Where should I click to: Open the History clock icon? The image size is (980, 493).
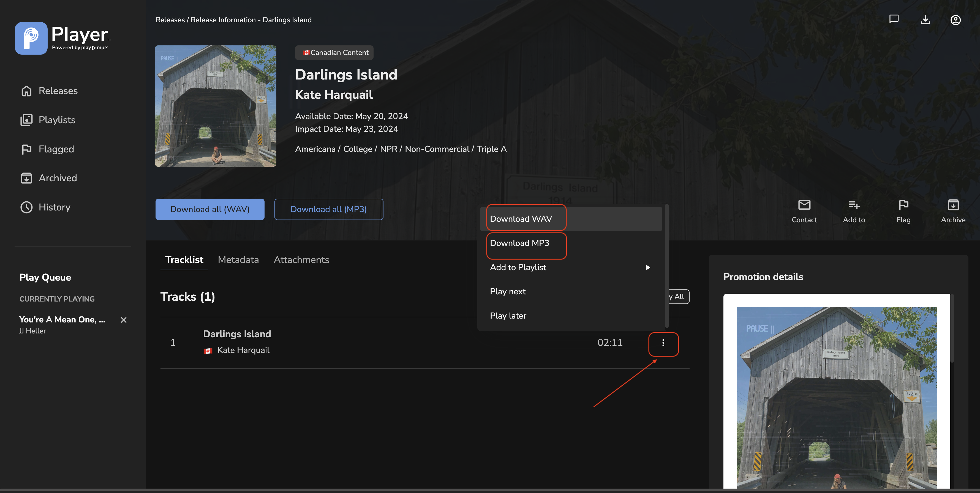tap(26, 207)
